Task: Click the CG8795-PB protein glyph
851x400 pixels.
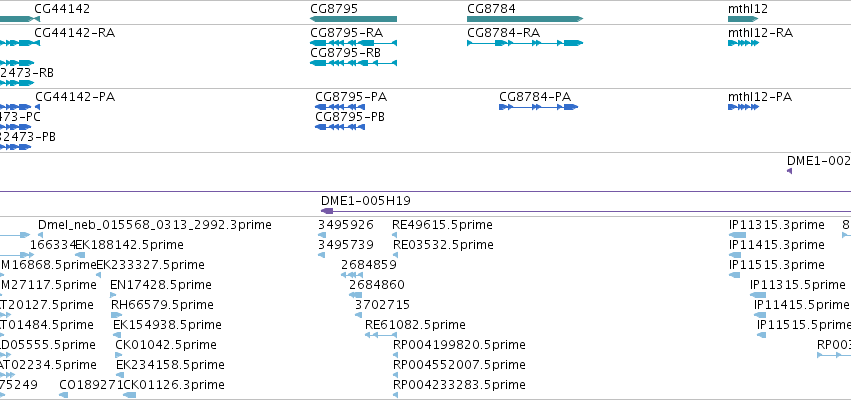Action: [x=340, y=127]
